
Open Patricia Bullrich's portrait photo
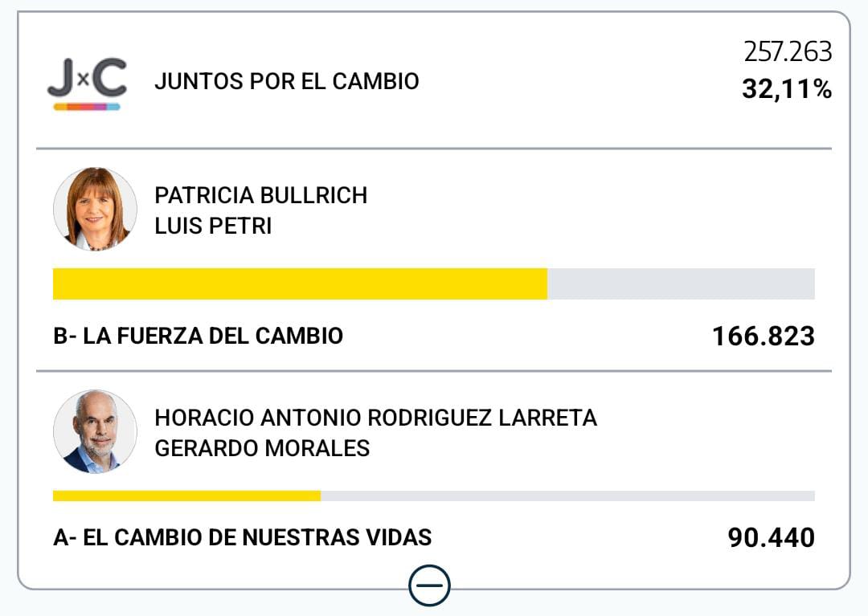[95, 209]
